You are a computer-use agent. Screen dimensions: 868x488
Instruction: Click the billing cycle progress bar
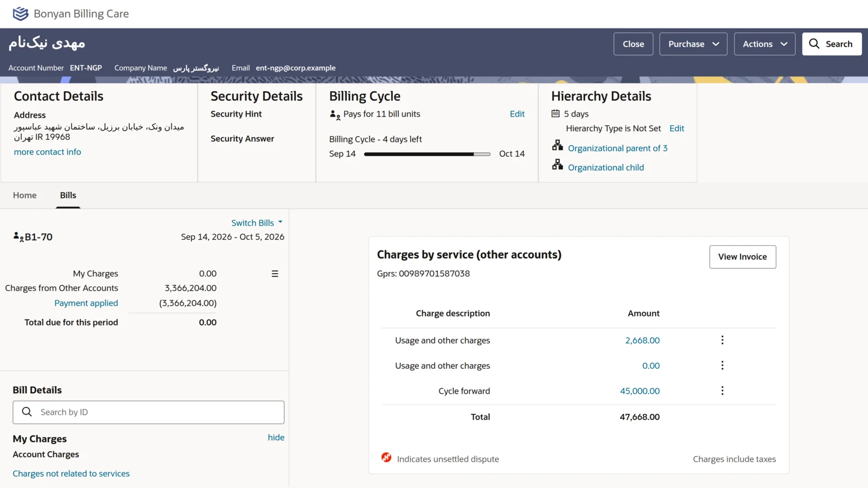[x=427, y=154]
